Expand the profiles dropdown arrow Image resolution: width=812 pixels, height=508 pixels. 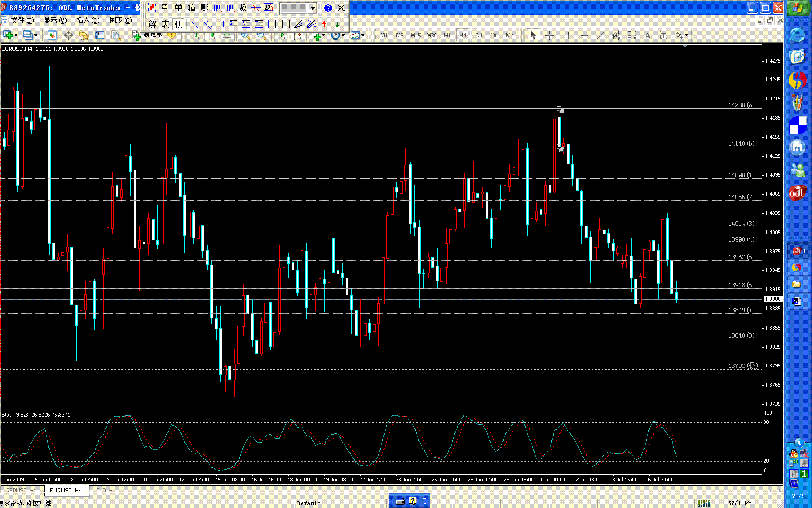[36, 36]
